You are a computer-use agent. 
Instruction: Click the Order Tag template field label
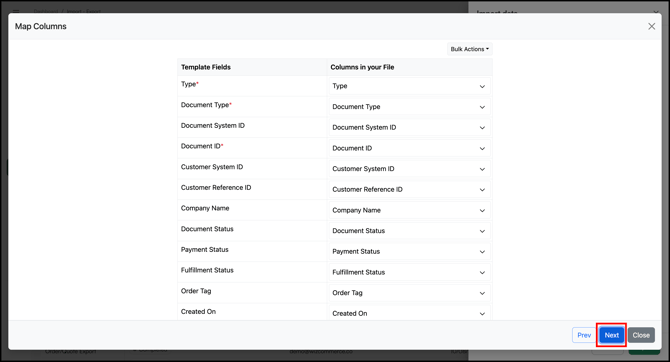tap(196, 291)
